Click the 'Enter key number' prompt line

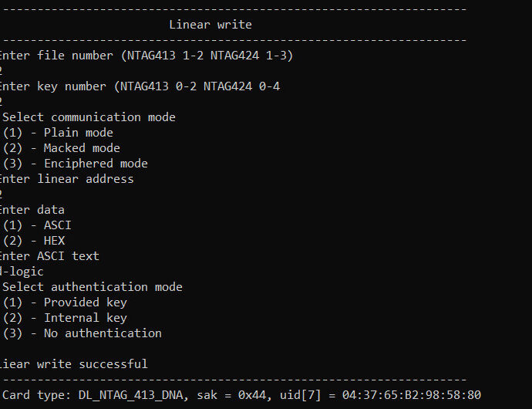coord(140,86)
